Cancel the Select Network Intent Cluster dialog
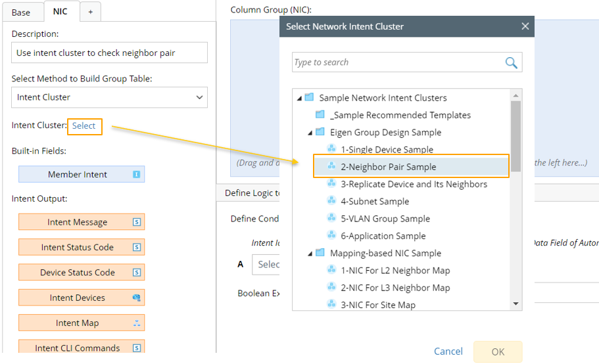Viewport: 599px width, 364px height. click(x=448, y=352)
